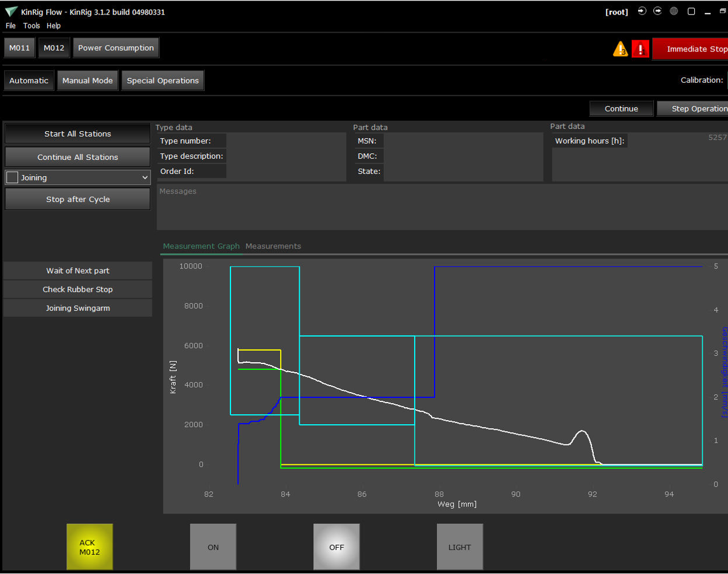
Task: Expand the Joining dropdown arrow
Action: 145,177
